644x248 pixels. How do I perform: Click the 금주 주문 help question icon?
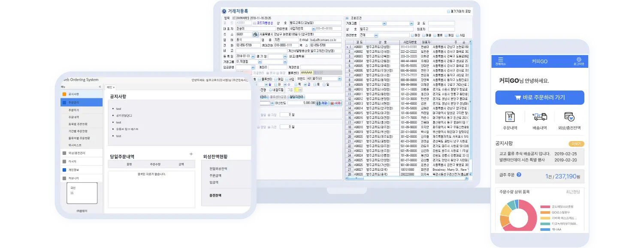[x=519, y=175]
